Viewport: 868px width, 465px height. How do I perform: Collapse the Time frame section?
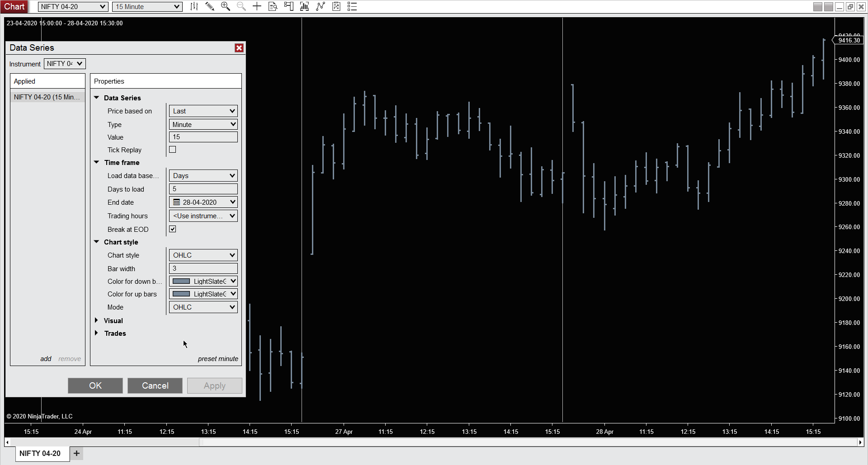96,162
